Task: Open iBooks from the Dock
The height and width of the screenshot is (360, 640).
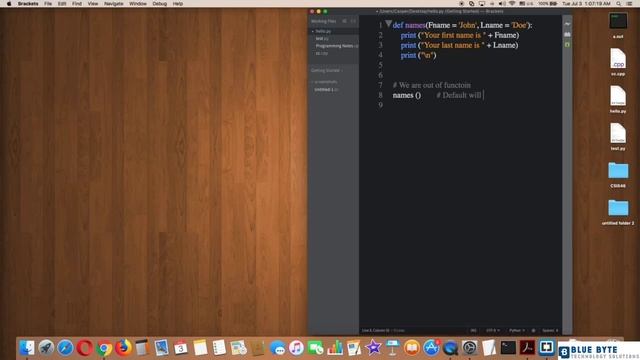Action: tap(412, 348)
